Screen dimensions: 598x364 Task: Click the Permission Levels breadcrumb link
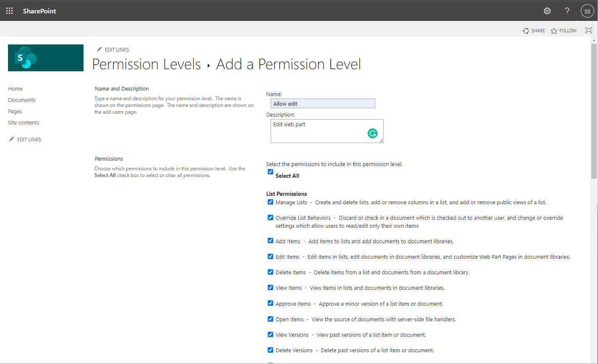pos(146,64)
